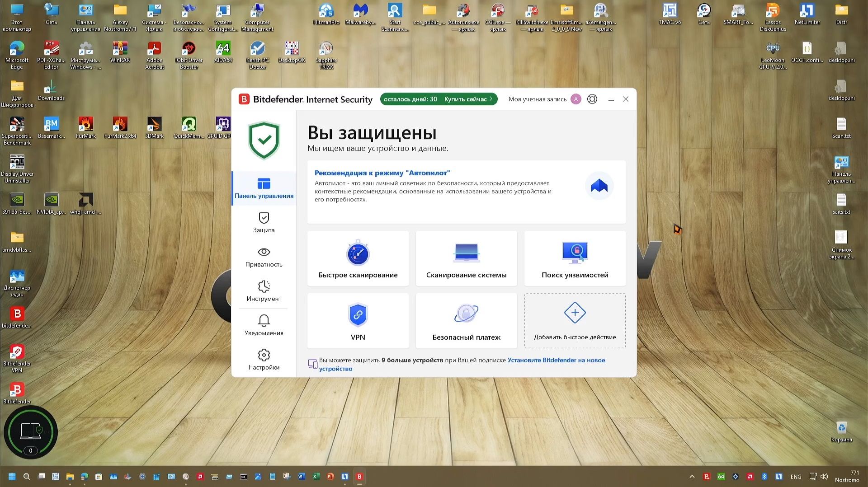The width and height of the screenshot is (868, 487).
Task: Select the Диспетчер задач desktop shortcut
Action: [17, 284]
